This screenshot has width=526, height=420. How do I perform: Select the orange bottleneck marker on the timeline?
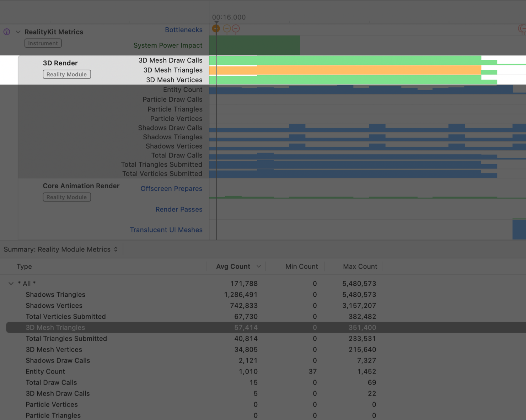216,28
